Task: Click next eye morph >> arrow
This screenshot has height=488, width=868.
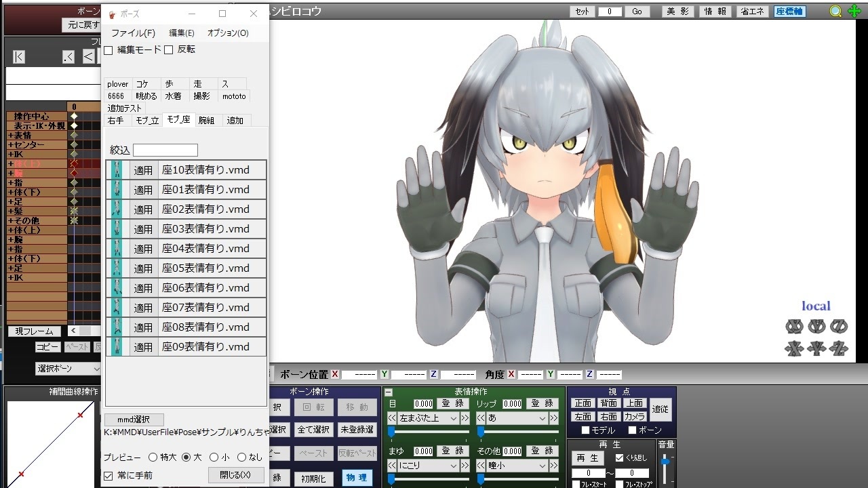Action: point(465,418)
